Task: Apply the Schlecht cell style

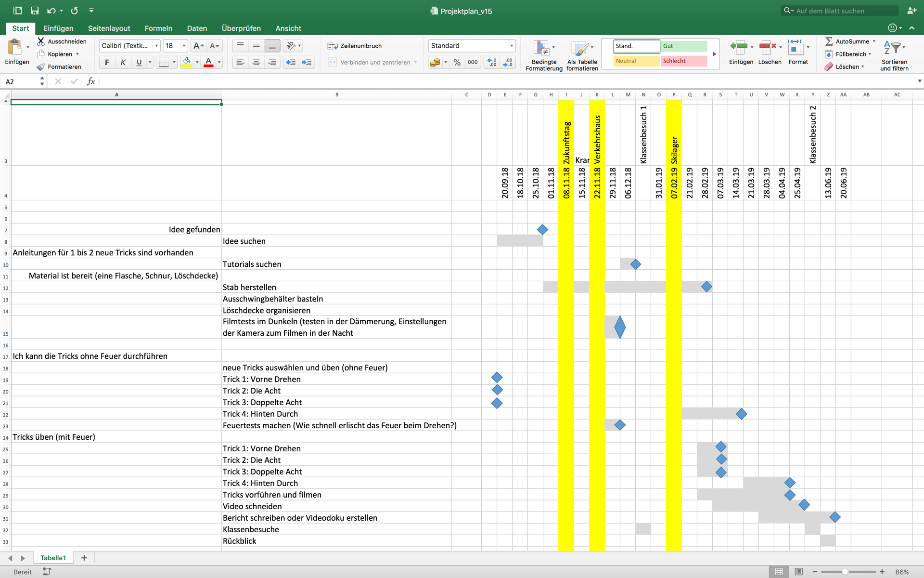Action: click(x=684, y=61)
